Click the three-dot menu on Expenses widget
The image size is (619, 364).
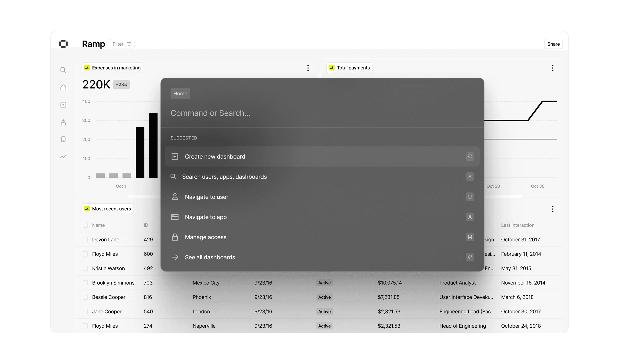308,68
